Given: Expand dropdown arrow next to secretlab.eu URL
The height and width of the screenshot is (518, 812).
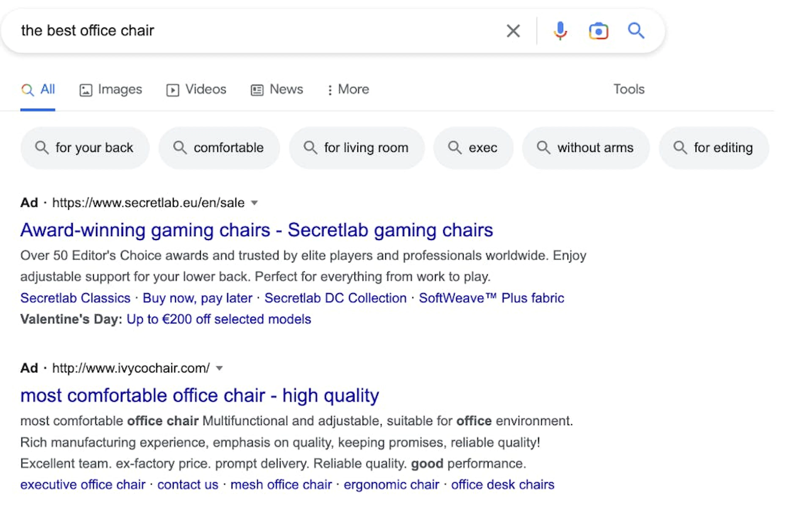Looking at the screenshot, I should [255, 203].
